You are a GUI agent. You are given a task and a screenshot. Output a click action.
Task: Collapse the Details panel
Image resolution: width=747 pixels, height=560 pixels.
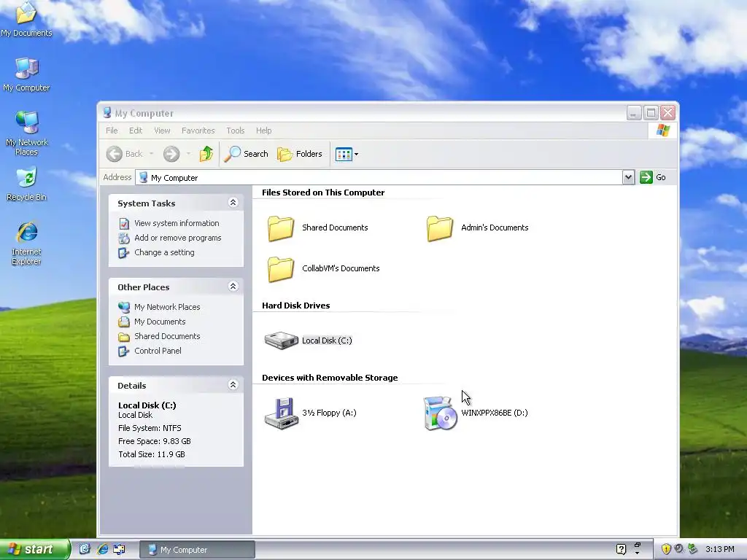click(233, 385)
